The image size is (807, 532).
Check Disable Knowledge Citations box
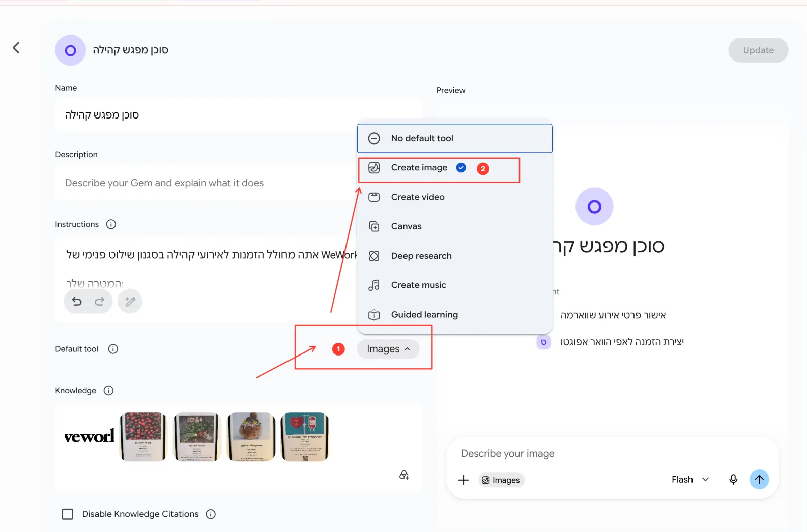coord(67,514)
